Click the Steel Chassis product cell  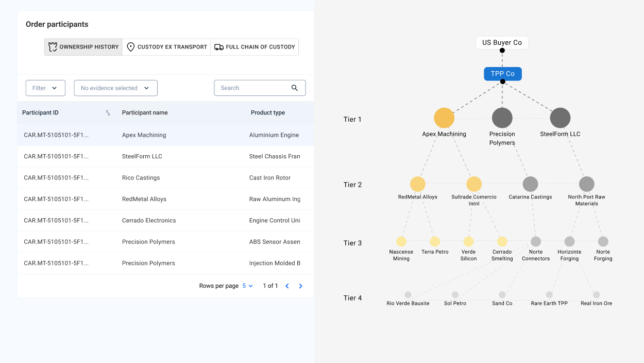pos(275,156)
